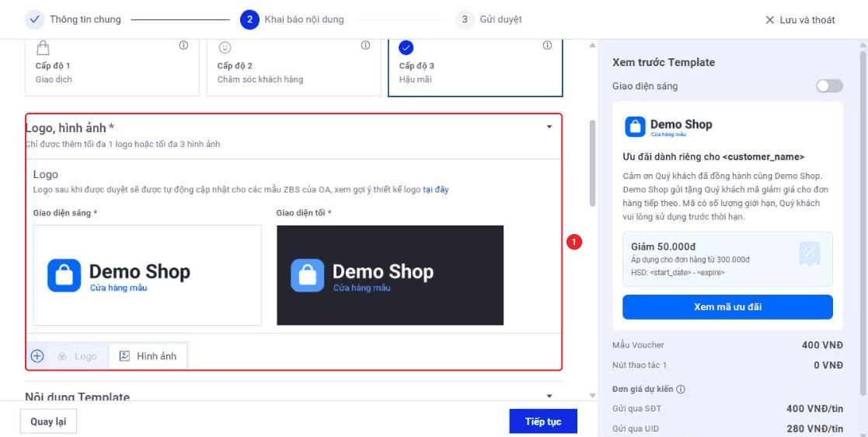The width and height of the screenshot is (868, 437).
Task: Click the Nút thao tác 1 price 0 VNĐ
Action: [828, 365]
